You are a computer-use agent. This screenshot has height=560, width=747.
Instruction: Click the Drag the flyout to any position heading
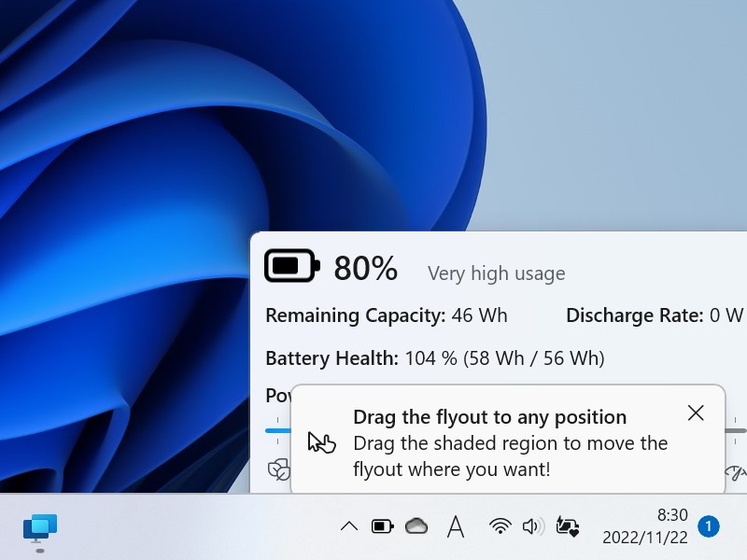[489, 417]
